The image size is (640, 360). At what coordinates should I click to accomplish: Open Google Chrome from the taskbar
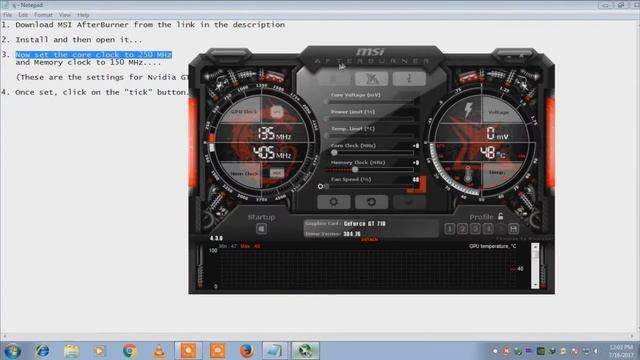130,351
